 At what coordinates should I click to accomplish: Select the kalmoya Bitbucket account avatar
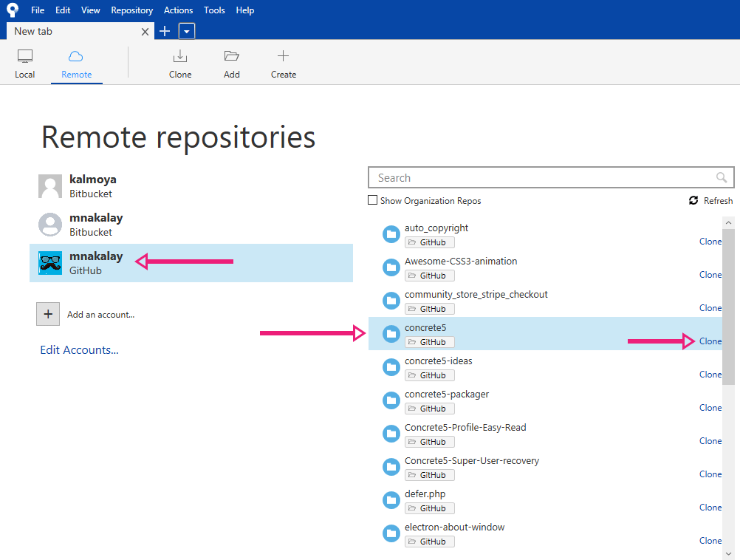50,186
